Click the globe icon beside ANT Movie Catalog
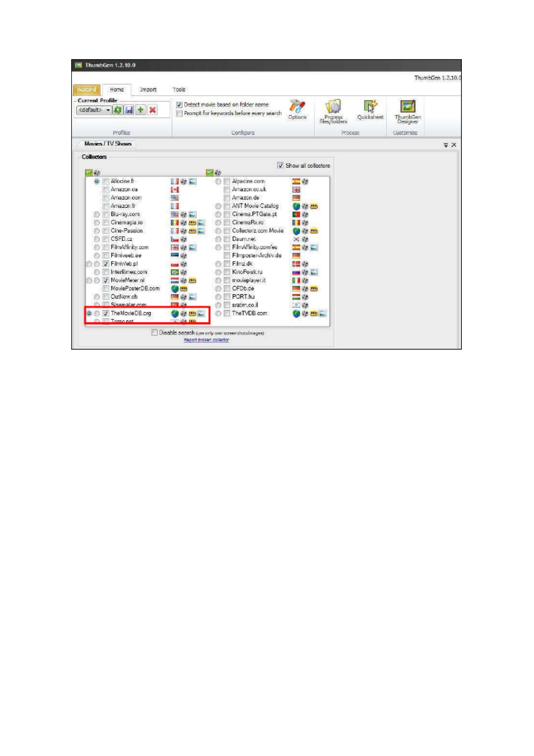 (296, 206)
